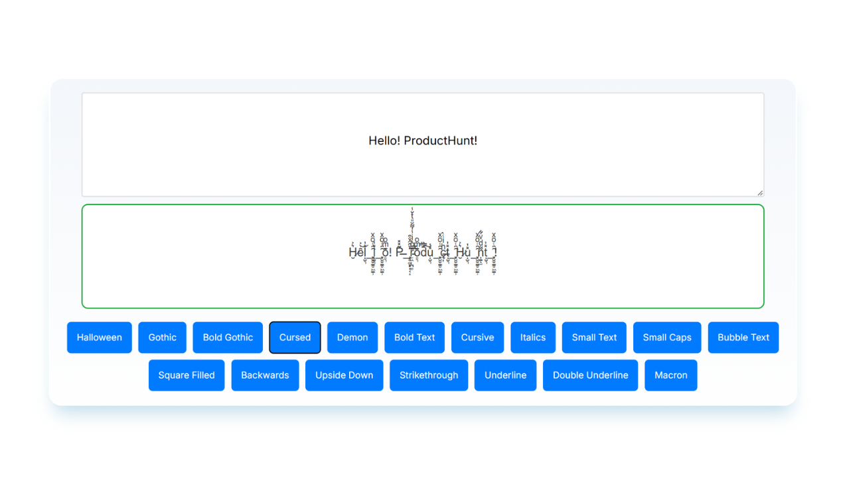Screen dimensions: 843x504
Task: Apply the Demon text effect
Action: tap(352, 338)
